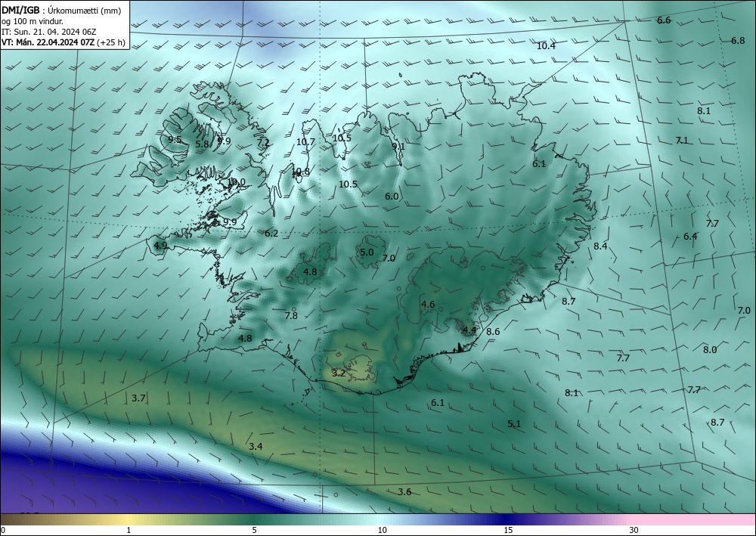Click the yellow color scale segment at 1
The image size is (756, 536).
click(129, 519)
